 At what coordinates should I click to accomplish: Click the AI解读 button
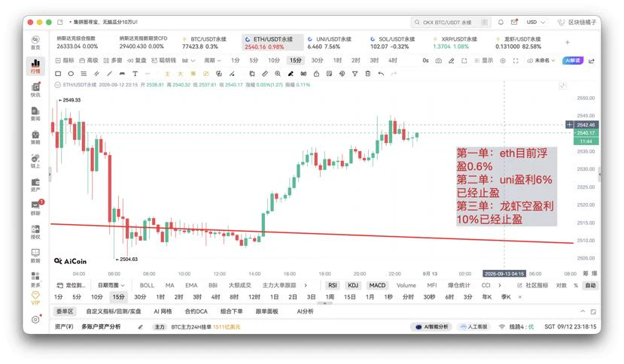tap(573, 60)
